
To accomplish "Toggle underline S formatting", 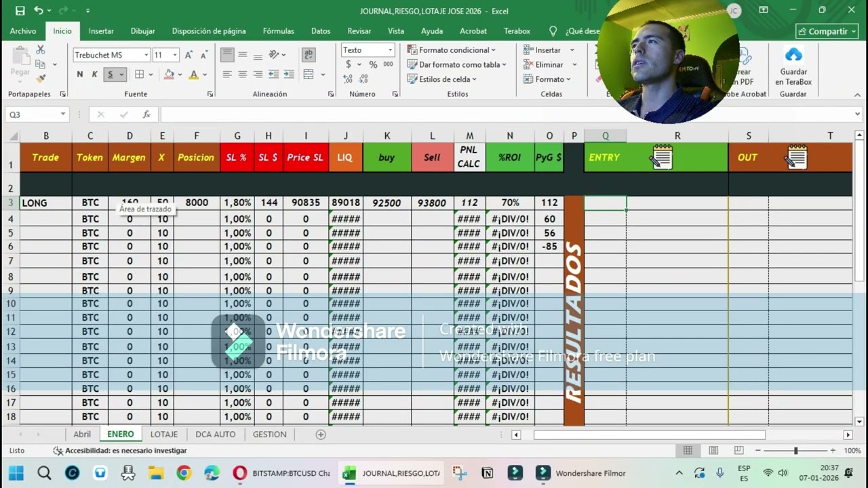I will [110, 75].
